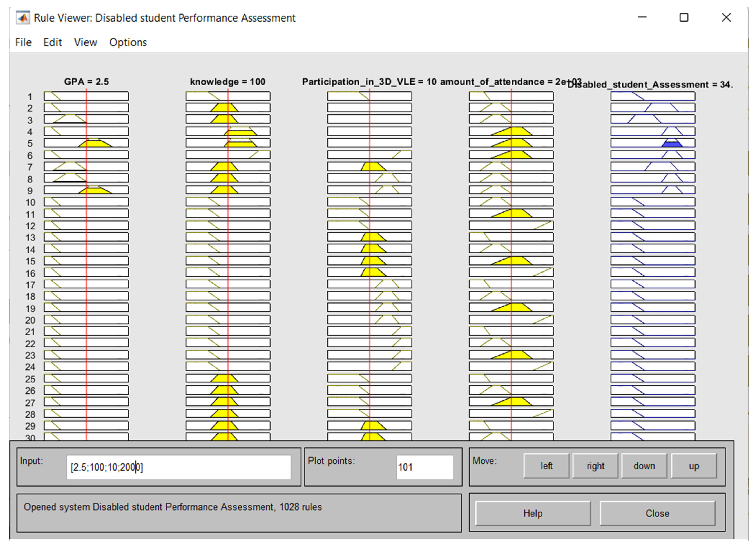Click the Help button
The image size is (756, 546).
pos(533,513)
